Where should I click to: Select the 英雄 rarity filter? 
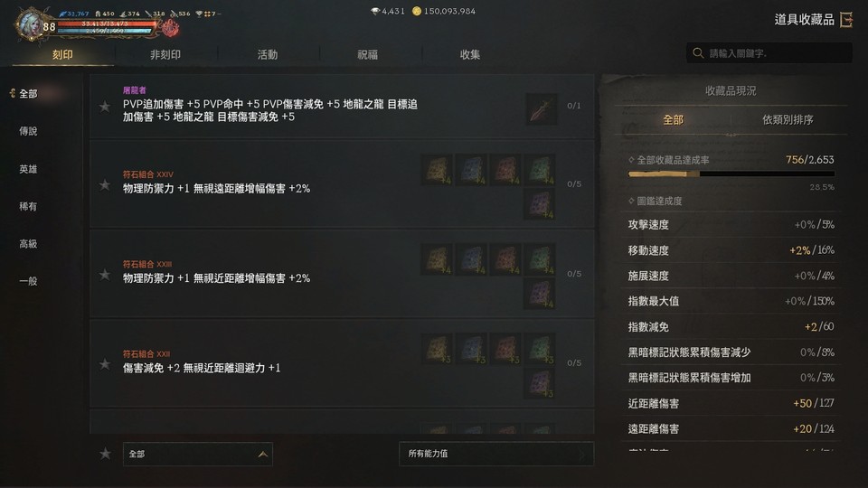28,169
